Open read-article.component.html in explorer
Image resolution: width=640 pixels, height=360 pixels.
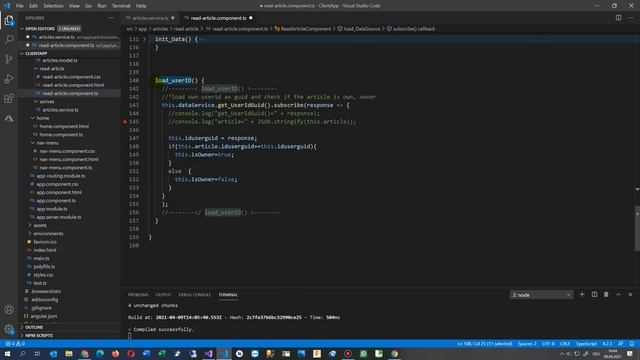pyautogui.click(x=73, y=85)
